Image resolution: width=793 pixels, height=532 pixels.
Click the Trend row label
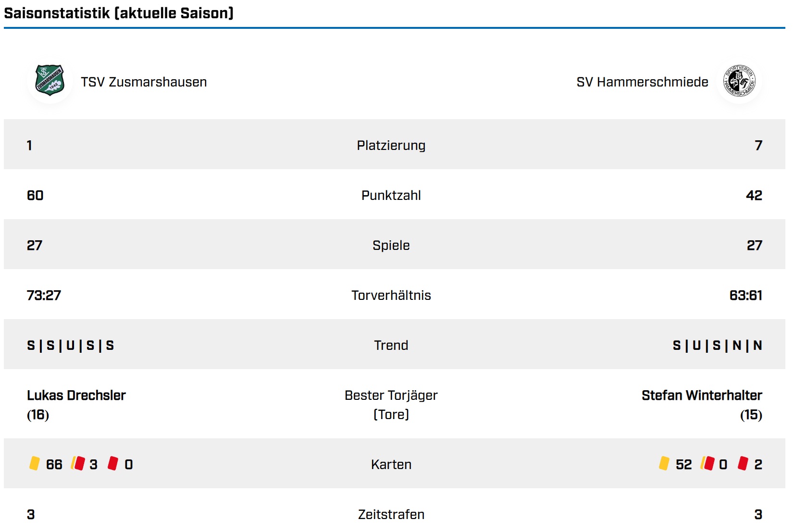point(391,346)
